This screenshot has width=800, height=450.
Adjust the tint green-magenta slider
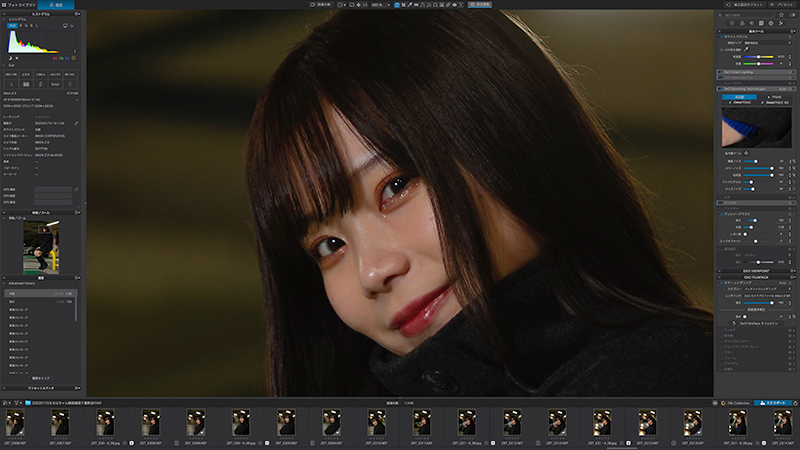tap(758, 64)
